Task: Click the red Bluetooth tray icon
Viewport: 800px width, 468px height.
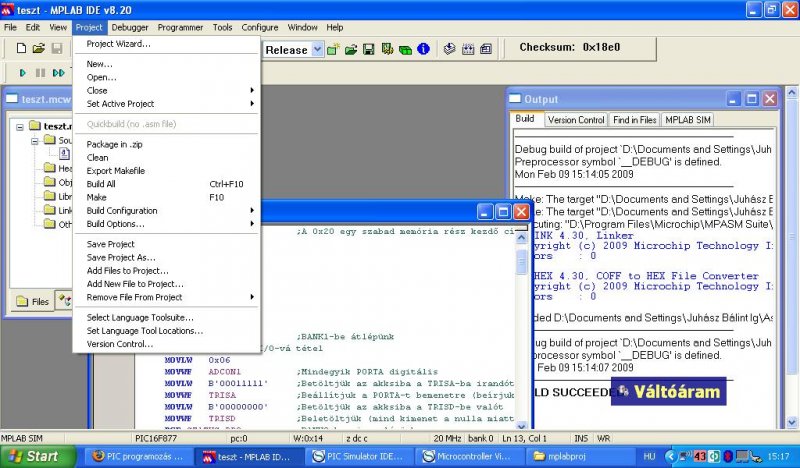Action: coord(728,456)
